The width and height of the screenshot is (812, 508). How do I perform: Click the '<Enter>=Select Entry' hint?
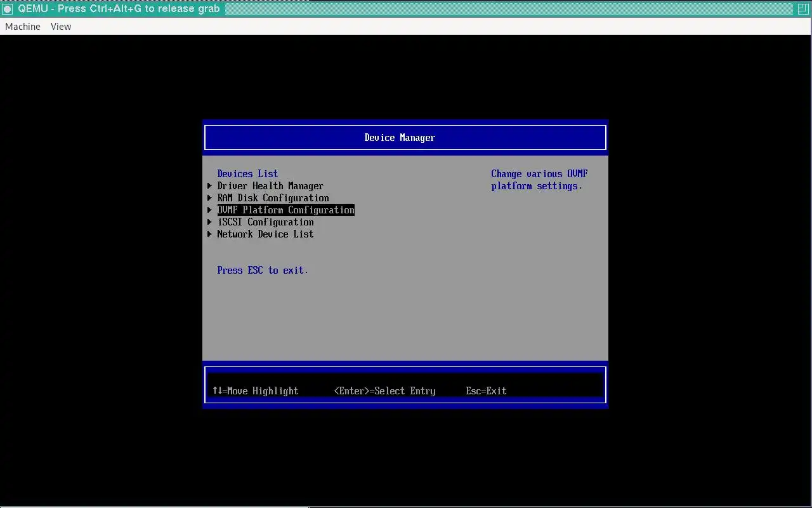(384, 391)
